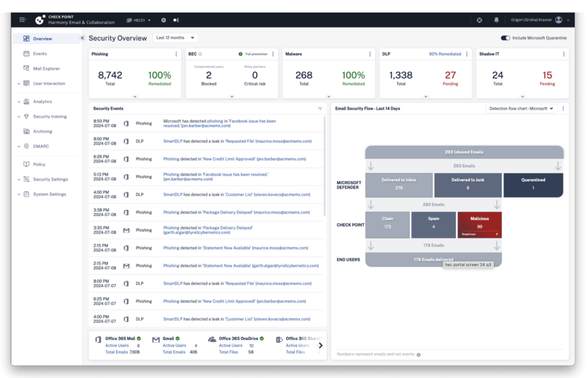Click the Malicious 99 block

(x=479, y=225)
